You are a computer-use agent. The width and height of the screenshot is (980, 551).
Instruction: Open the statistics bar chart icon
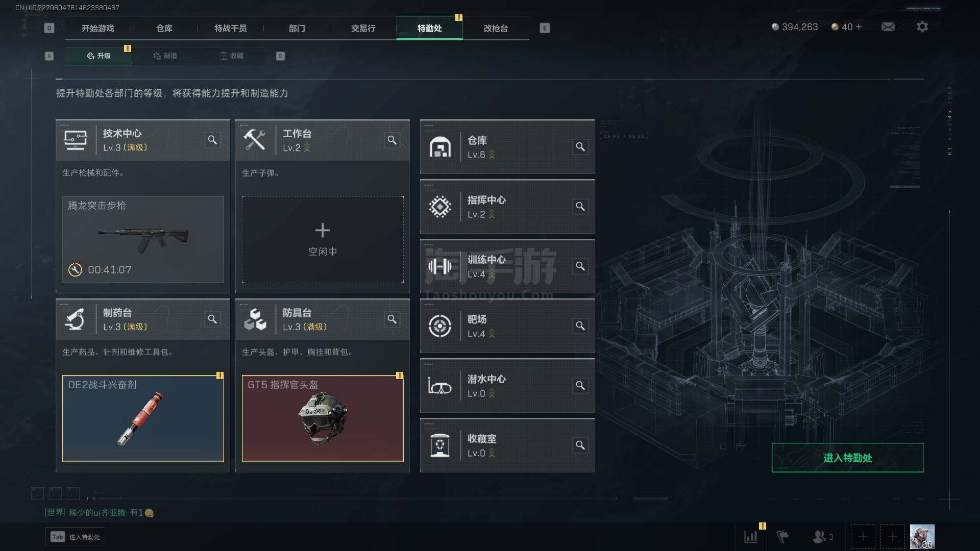(x=751, y=537)
